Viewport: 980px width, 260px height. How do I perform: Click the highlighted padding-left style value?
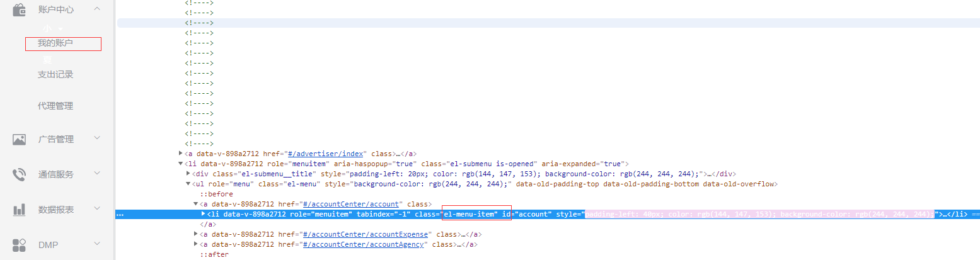[759, 214]
